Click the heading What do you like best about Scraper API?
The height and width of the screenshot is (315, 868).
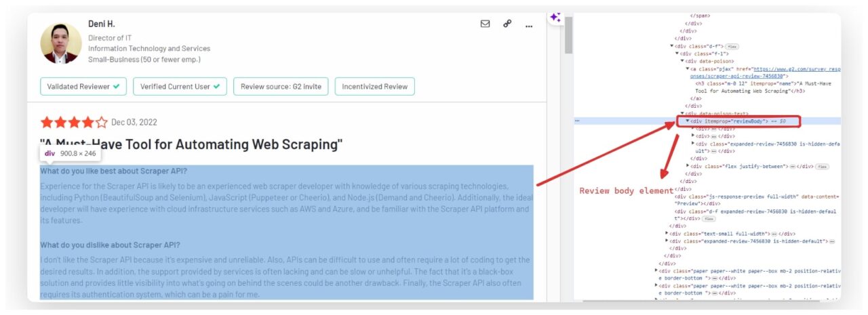[x=113, y=171]
